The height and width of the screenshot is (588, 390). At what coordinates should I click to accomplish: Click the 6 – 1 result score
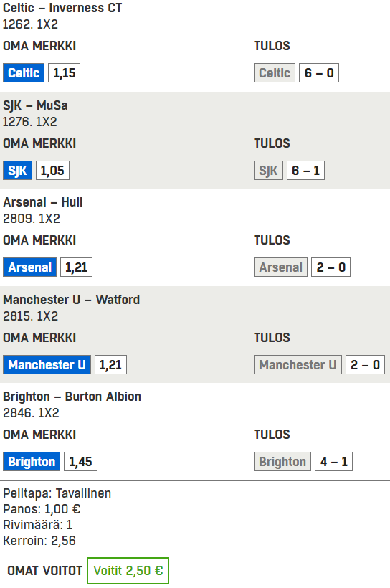(x=305, y=170)
